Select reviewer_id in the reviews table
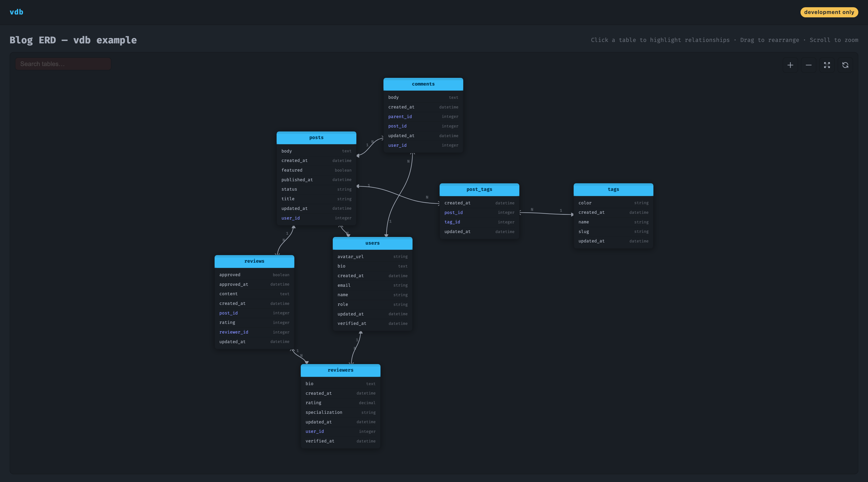 pos(233,332)
